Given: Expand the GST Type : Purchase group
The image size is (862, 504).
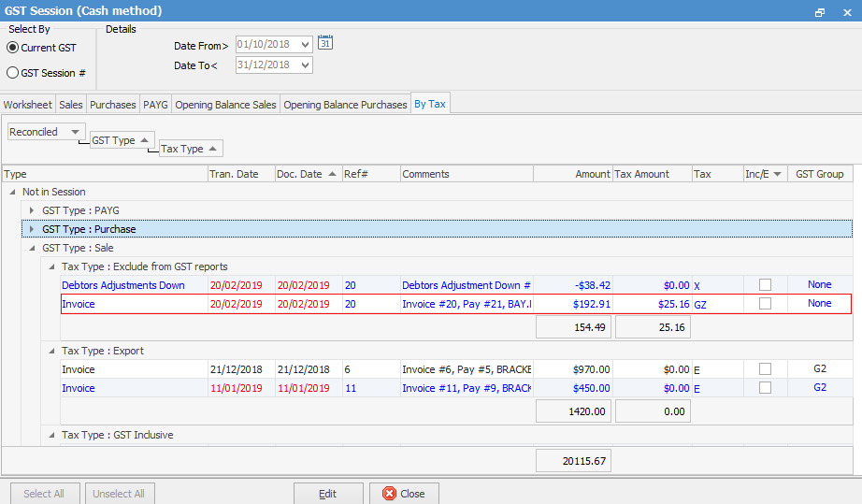Looking at the screenshot, I should click(x=33, y=229).
